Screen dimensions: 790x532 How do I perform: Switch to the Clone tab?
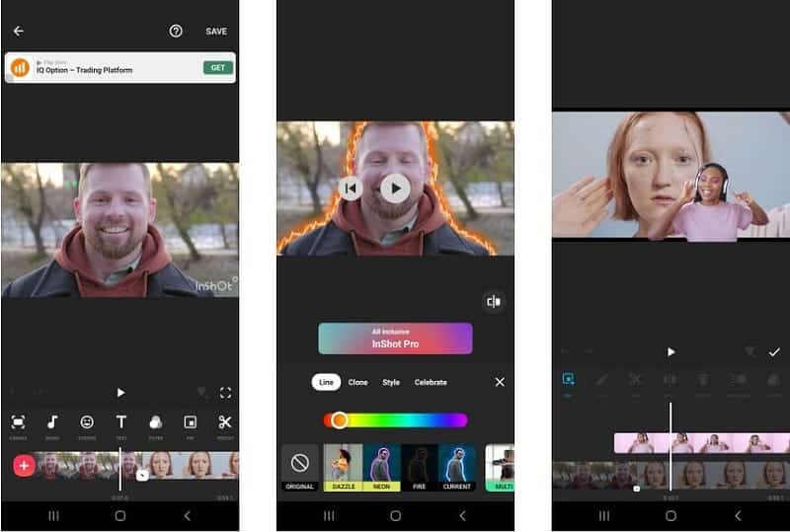point(357,382)
